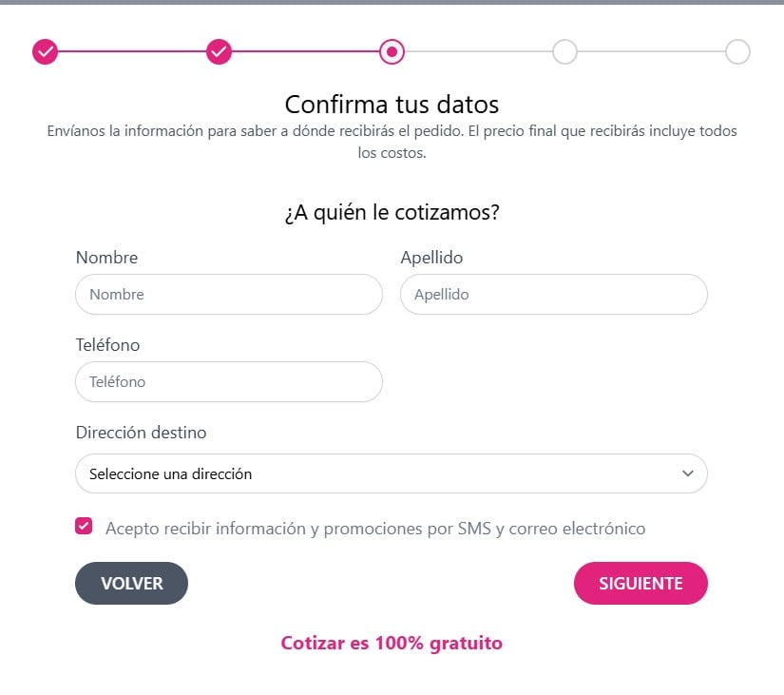Click the '¿A quién le cotizamos?' subheading

click(x=392, y=213)
